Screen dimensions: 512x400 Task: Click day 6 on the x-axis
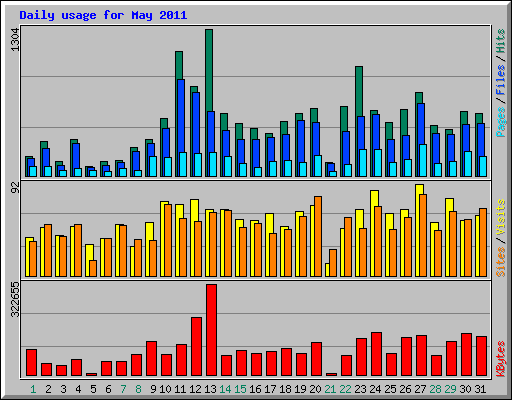point(108,389)
